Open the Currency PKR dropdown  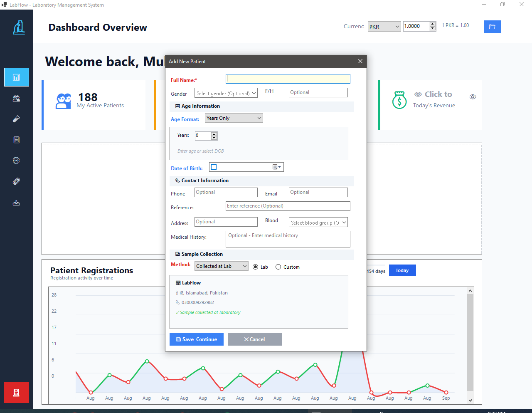[x=384, y=27]
